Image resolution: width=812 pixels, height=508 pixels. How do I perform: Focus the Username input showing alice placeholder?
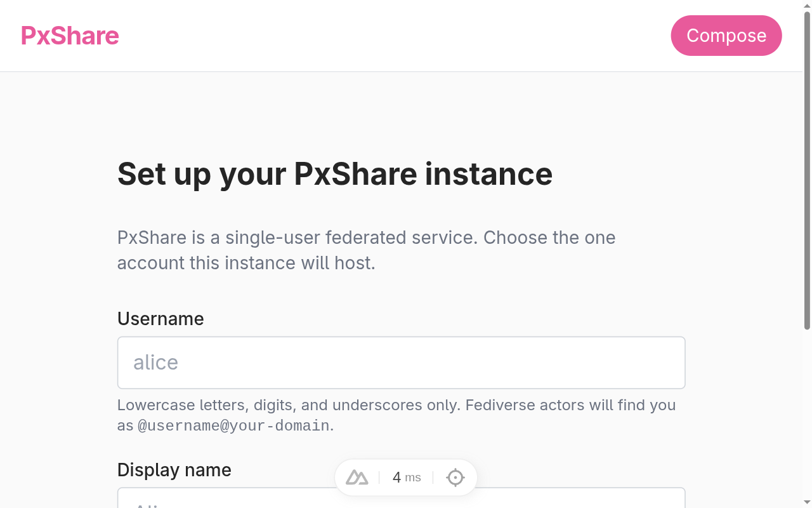click(x=401, y=363)
